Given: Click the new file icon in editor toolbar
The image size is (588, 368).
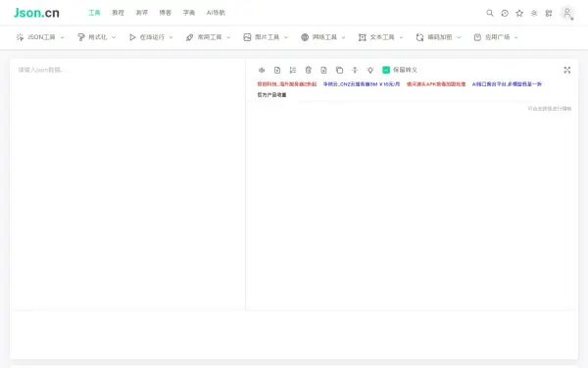Looking at the screenshot, I should pos(277,70).
